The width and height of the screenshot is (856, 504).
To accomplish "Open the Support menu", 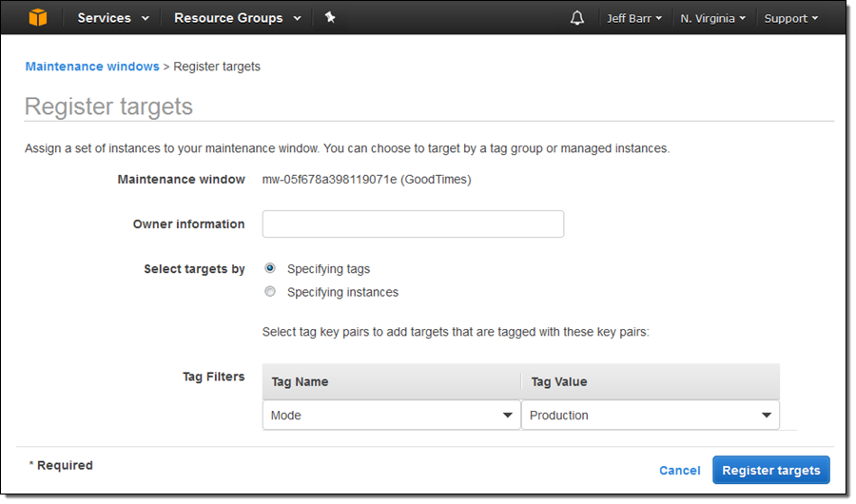I will point(790,18).
